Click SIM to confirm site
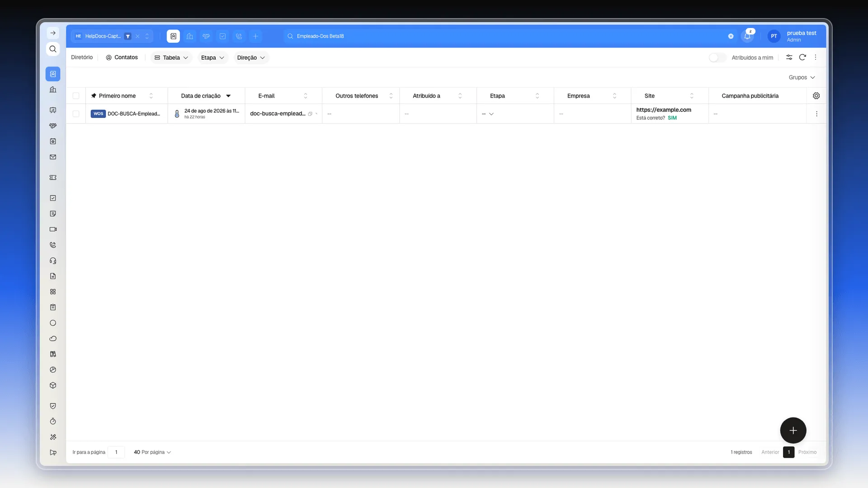The image size is (868, 488). [672, 118]
